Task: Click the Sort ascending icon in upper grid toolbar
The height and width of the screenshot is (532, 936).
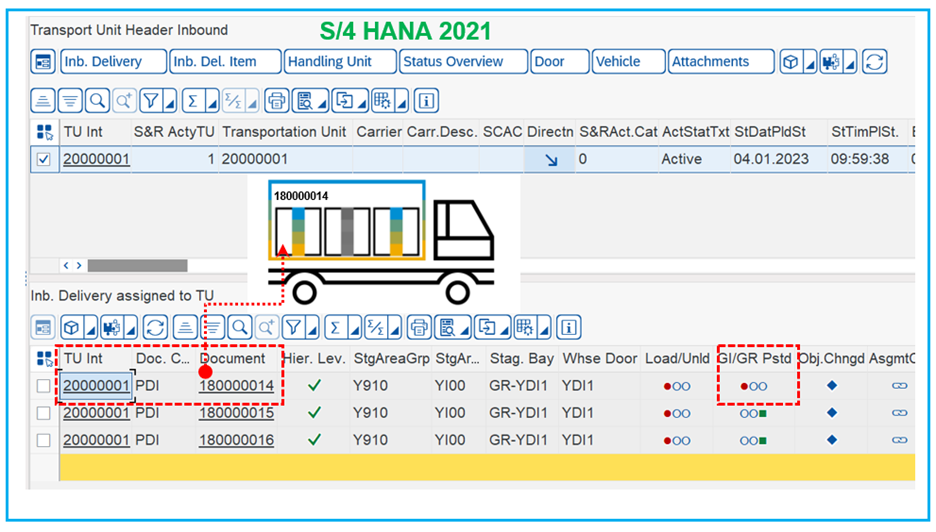Action: (x=44, y=101)
